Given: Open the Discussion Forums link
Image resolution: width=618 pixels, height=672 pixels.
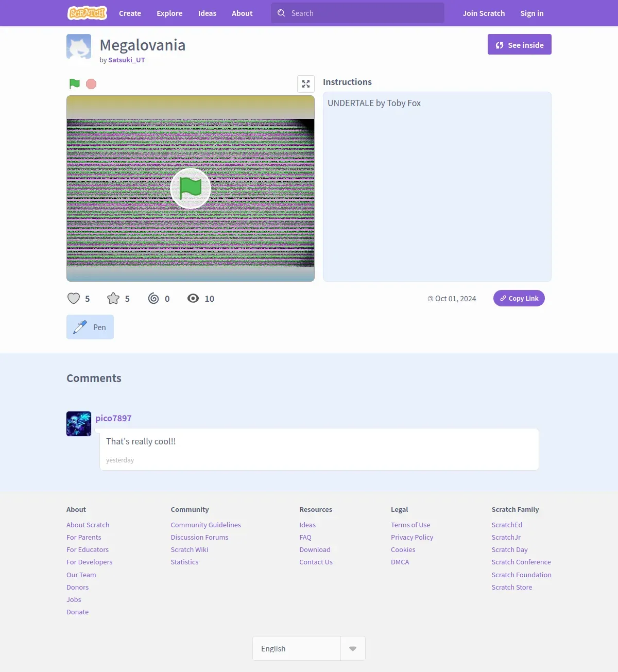Looking at the screenshot, I should [x=200, y=537].
